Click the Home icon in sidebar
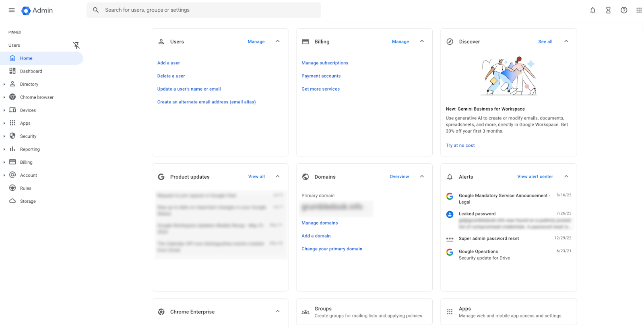Image resolution: width=644 pixels, height=328 pixels. click(12, 58)
